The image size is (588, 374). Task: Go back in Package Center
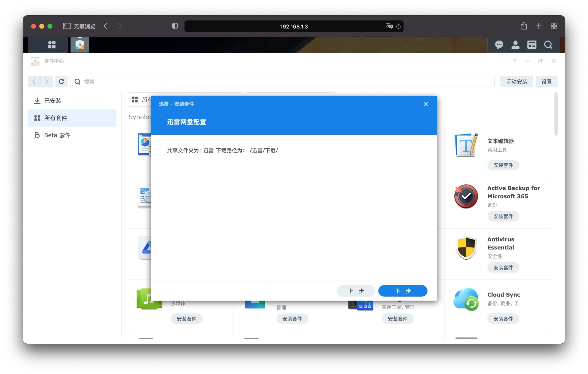(34, 82)
